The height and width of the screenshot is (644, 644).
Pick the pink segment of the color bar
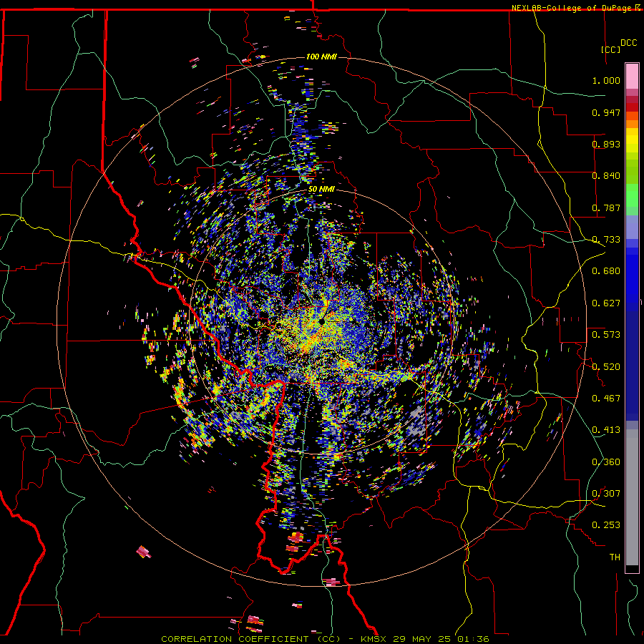[632, 77]
